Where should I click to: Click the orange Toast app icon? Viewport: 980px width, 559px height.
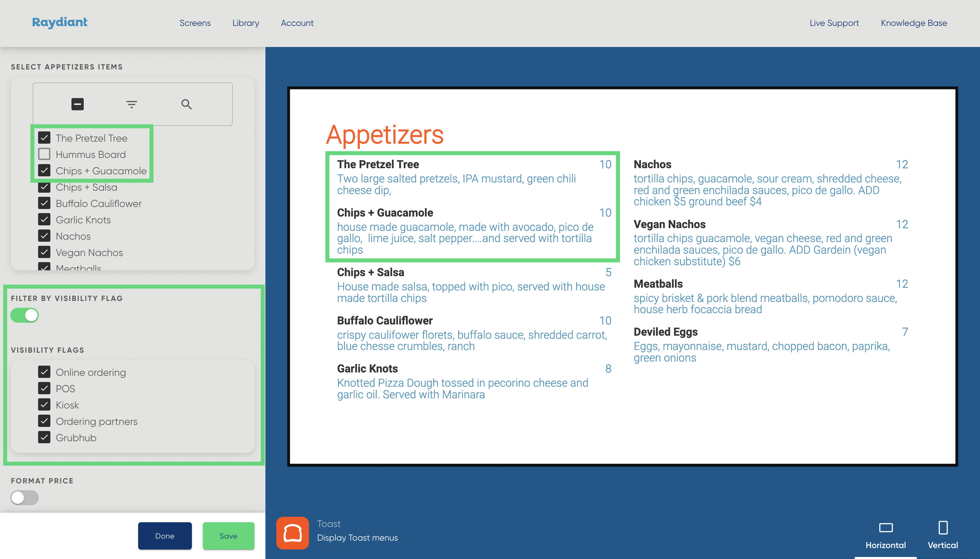[x=292, y=532]
